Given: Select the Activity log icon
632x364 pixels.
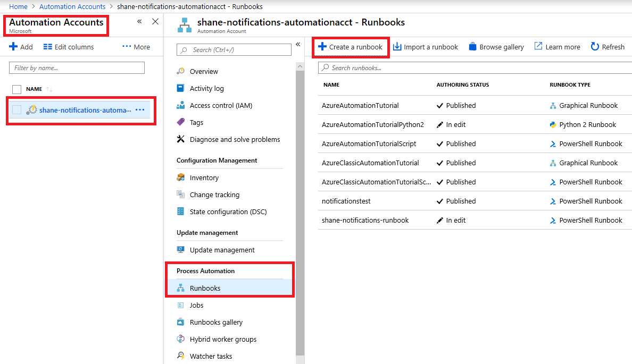Looking at the screenshot, I should pos(181,88).
